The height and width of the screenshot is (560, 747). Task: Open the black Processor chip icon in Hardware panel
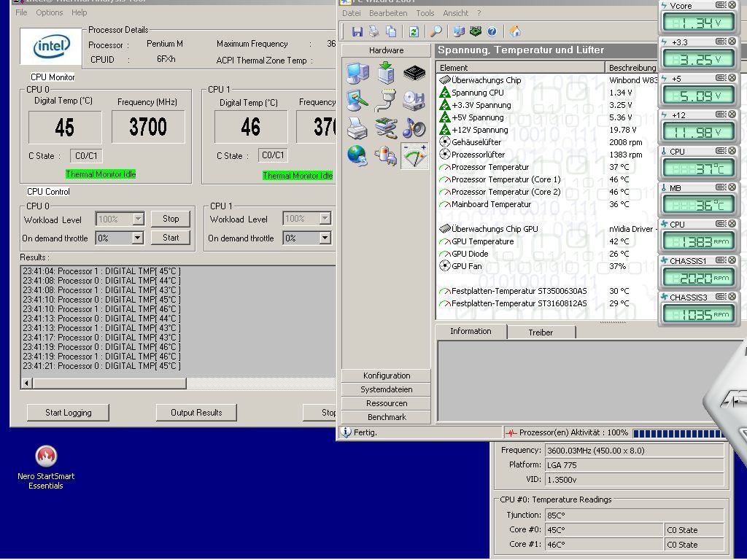(x=414, y=73)
